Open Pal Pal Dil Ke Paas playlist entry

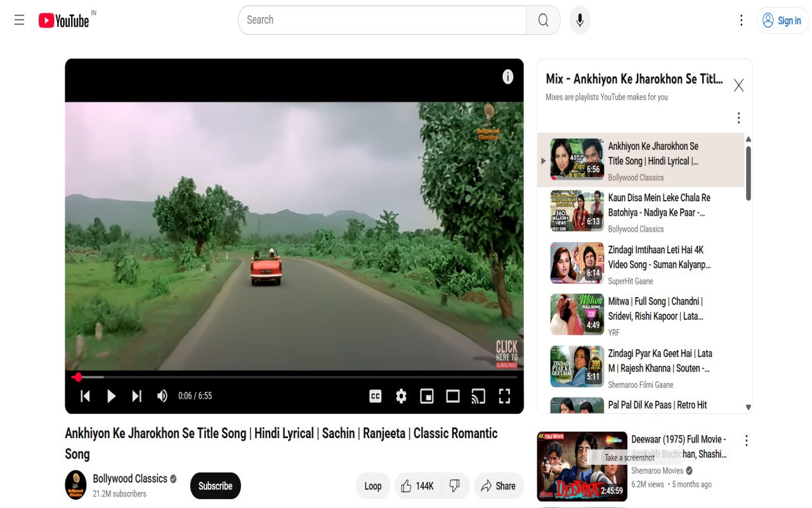point(641,405)
